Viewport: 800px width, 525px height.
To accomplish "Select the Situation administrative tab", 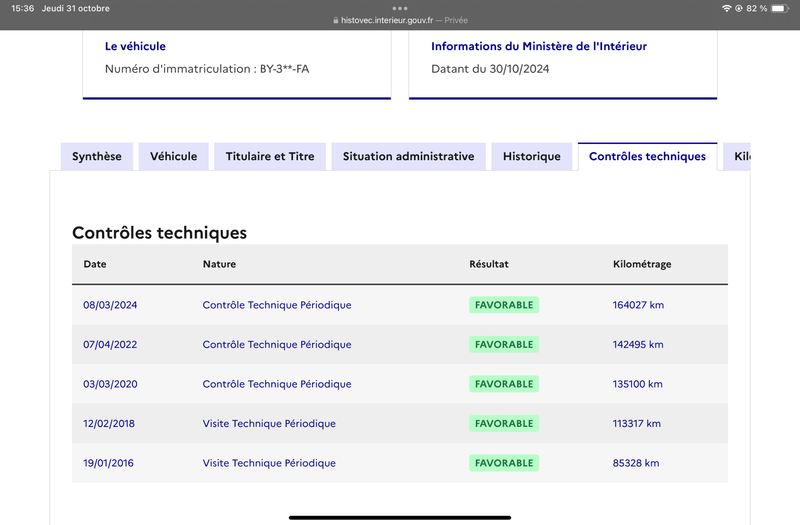I will [408, 157].
